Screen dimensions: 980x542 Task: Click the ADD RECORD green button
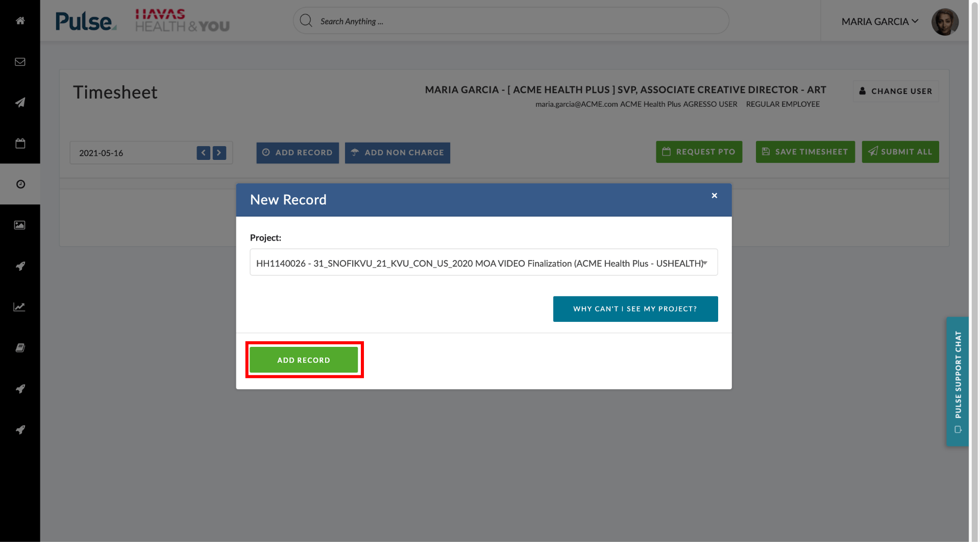(x=304, y=360)
